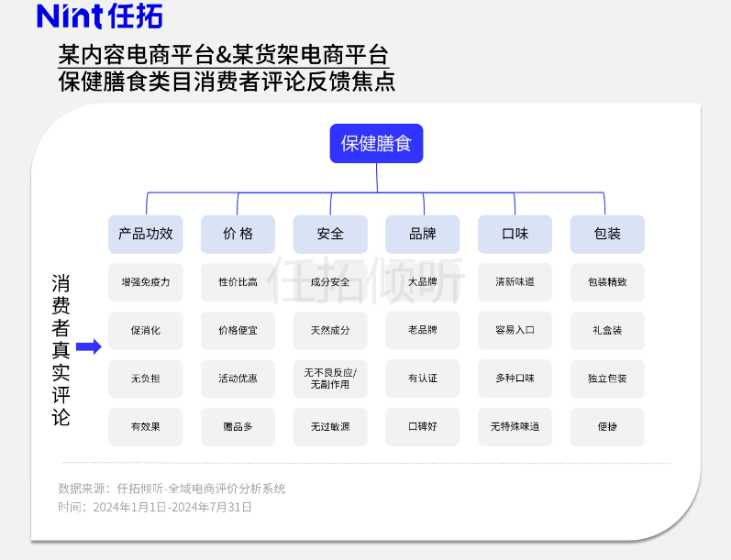The image size is (731, 560).
Task: Select the 无特殊味道 cell
Action: pos(515,427)
